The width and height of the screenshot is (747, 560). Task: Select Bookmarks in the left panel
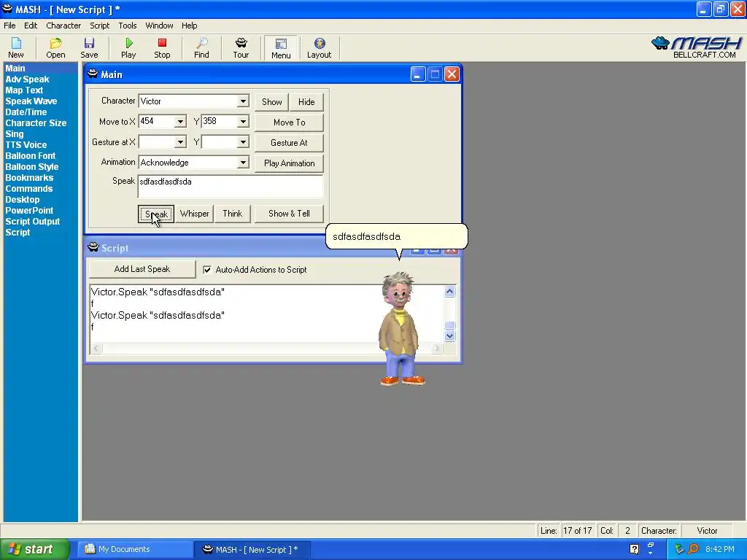[x=29, y=178]
